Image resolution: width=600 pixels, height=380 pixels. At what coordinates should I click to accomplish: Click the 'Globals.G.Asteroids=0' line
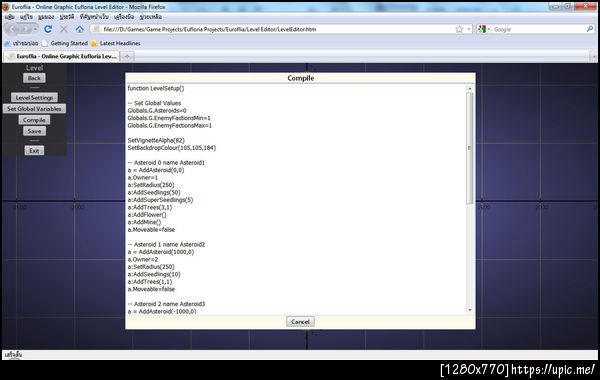(x=157, y=111)
